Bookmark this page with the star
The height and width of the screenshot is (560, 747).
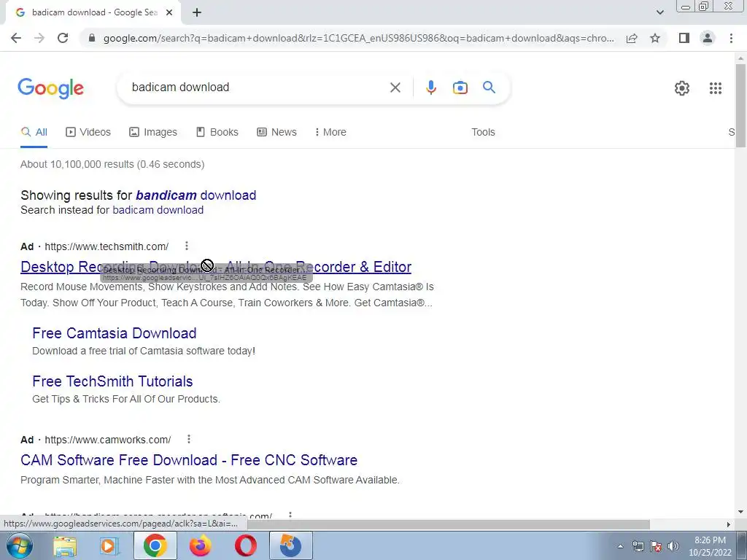click(x=655, y=38)
